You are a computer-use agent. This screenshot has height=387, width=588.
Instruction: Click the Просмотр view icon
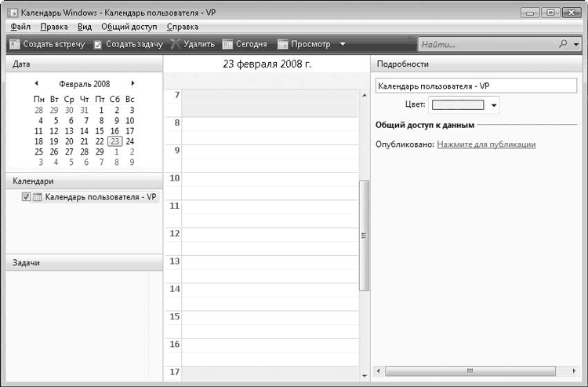point(283,44)
